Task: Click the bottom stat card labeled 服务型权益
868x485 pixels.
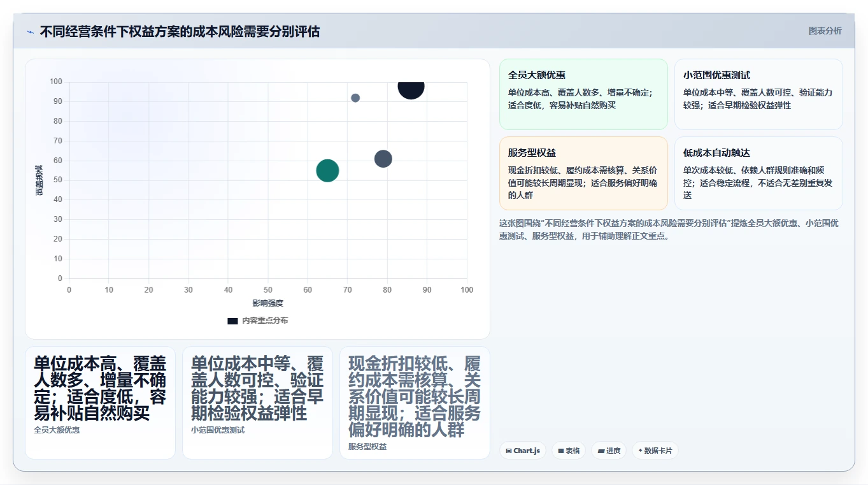Action: coord(415,403)
